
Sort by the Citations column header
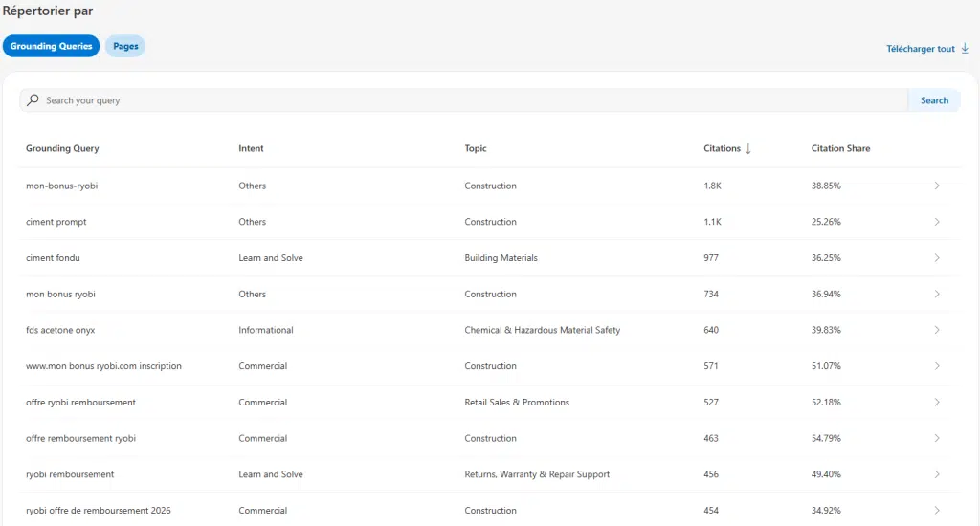722,148
